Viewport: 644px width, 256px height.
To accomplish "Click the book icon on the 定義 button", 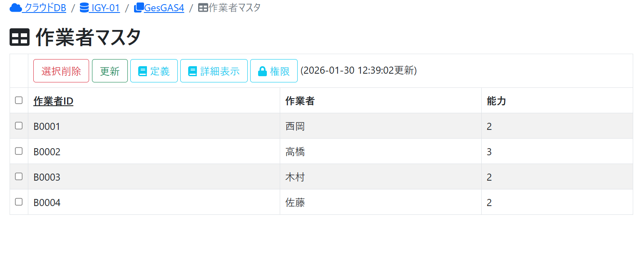I will click(x=142, y=71).
